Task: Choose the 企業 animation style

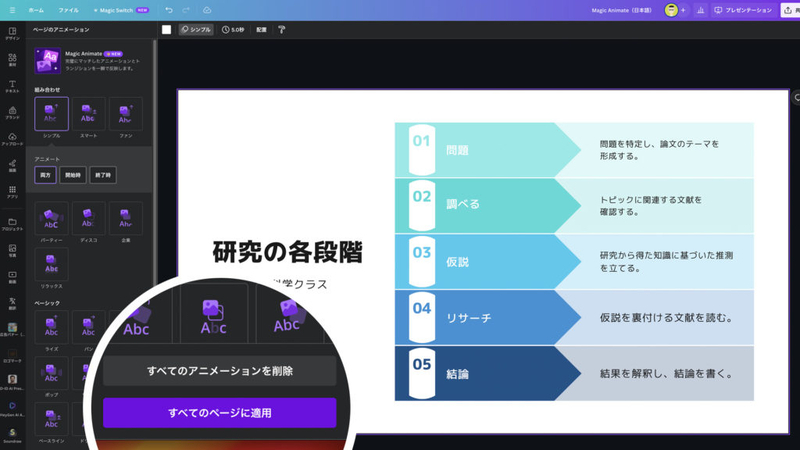Action: point(126,218)
